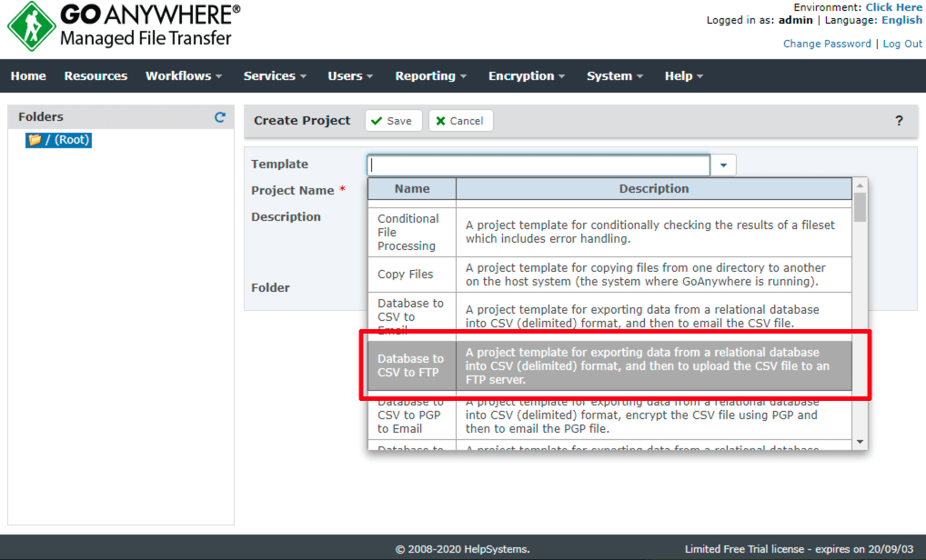926x560 pixels.
Task: Open the Template dropdown arrow
Action: [x=723, y=165]
